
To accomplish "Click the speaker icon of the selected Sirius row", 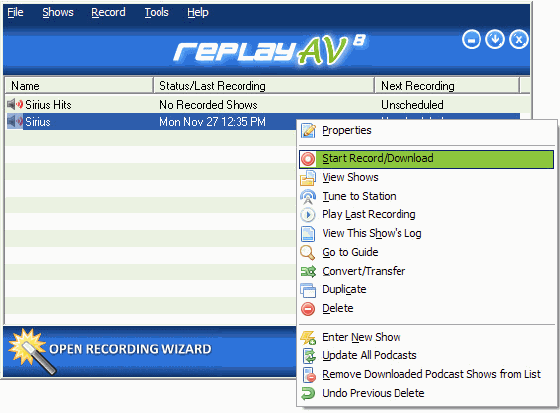I will pyautogui.click(x=15, y=121).
